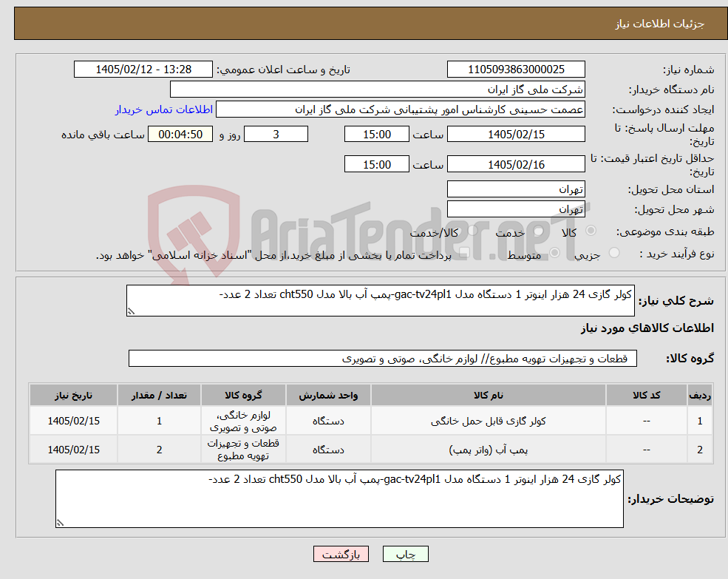Click the remaining days field showing 3
Image resolution: width=728 pixels, height=579 pixels.
click(276, 135)
